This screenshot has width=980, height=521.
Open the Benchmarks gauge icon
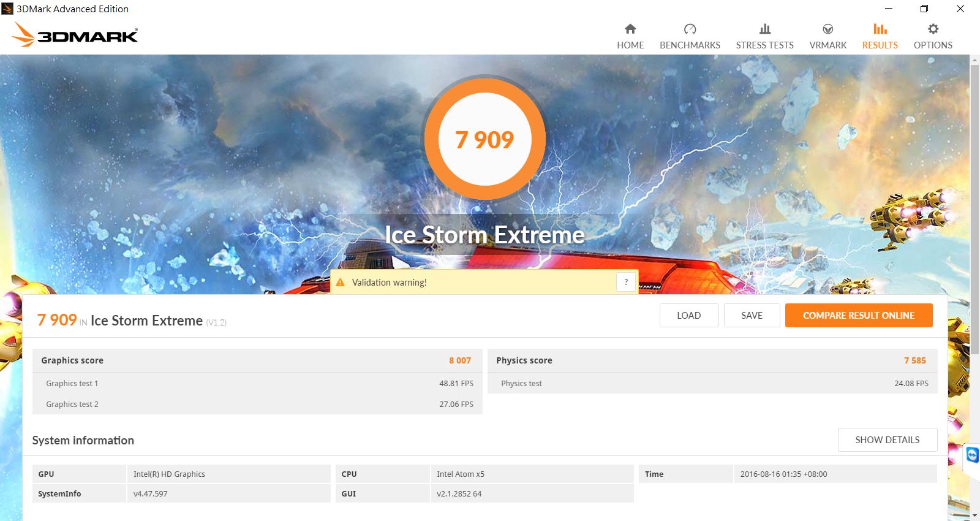690,29
